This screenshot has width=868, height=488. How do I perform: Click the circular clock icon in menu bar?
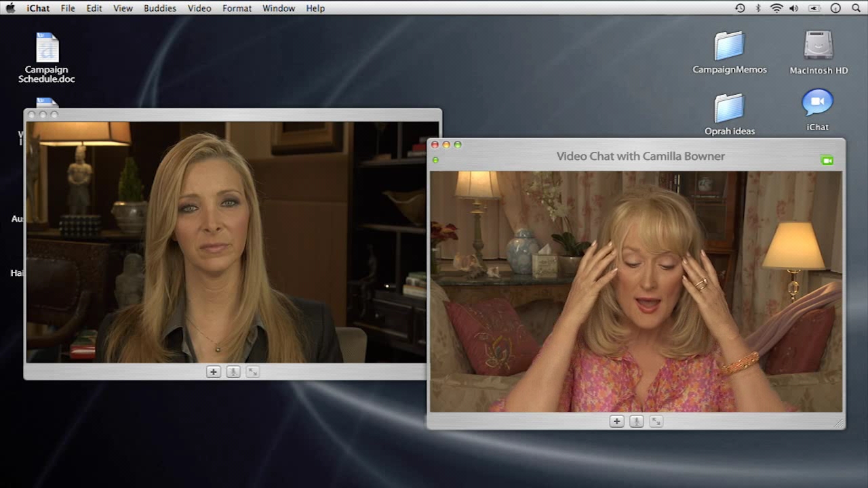point(835,8)
